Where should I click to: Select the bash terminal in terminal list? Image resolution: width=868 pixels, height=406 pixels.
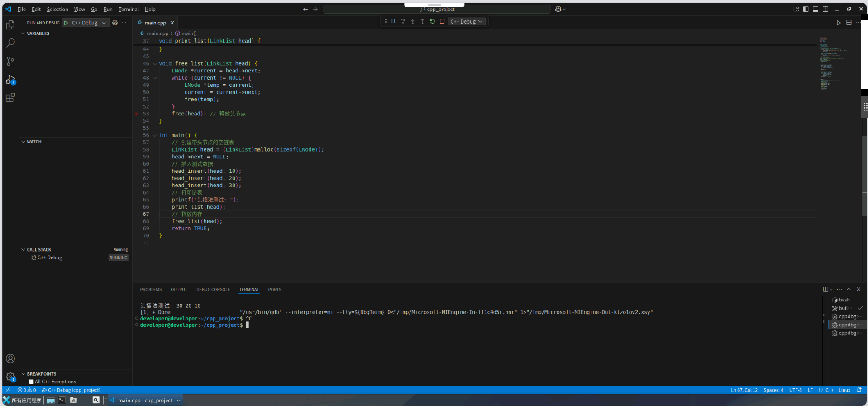click(845, 300)
